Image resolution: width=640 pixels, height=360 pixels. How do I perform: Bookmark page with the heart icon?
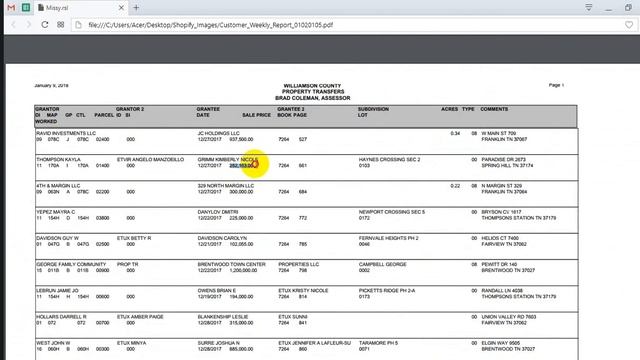(629, 25)
